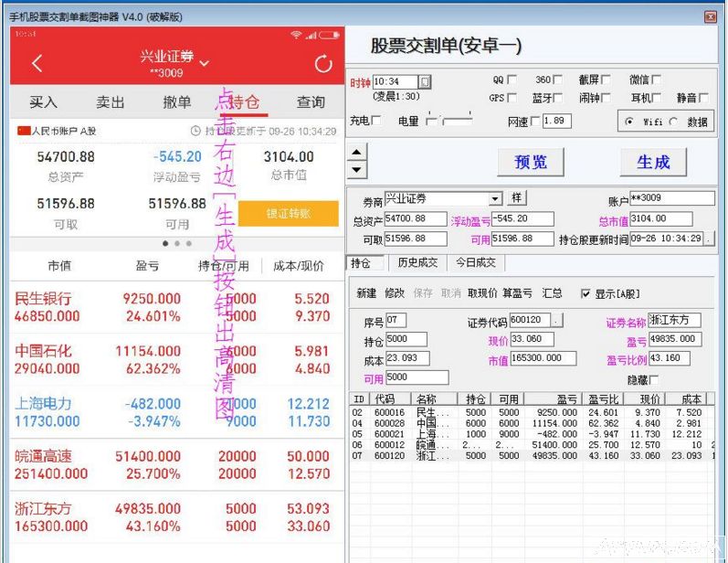The width and height of the screenshot is (728, 563).
Task: Click the 盈亏 column header in table
Action: pos(554,399)
